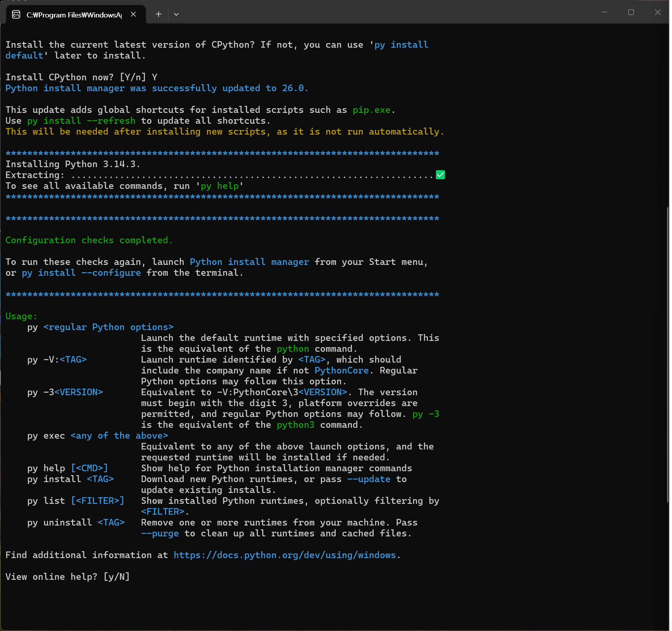Click 'py -V:<TAG>' usage entry

(x=57, y=360)
